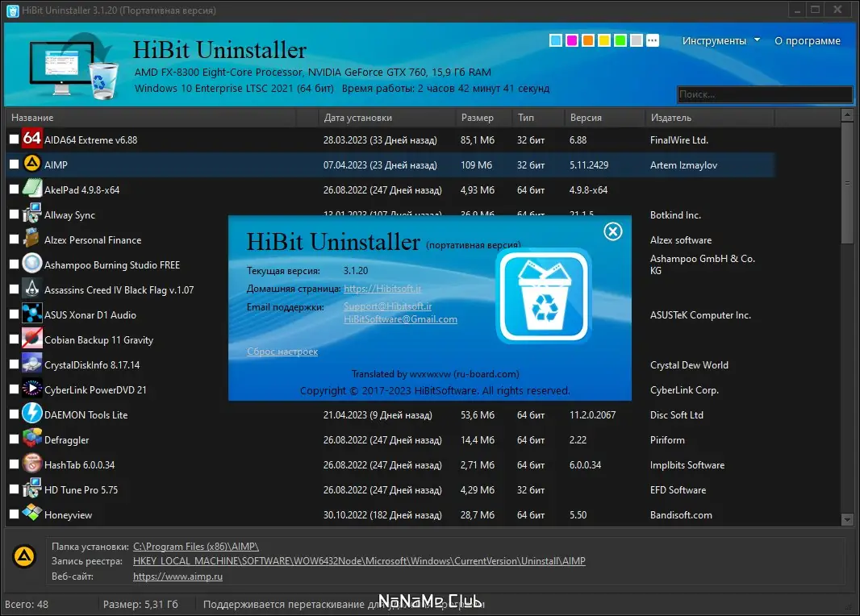The height and width of the screenshot is (616, 860).
Task: Choose the green theme color swatch
Action: pyautogui.click(x=620, y=40)
